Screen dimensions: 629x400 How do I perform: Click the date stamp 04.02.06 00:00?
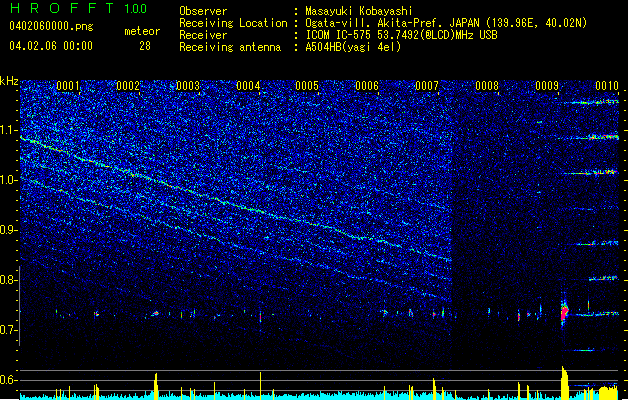pos(51,46)
